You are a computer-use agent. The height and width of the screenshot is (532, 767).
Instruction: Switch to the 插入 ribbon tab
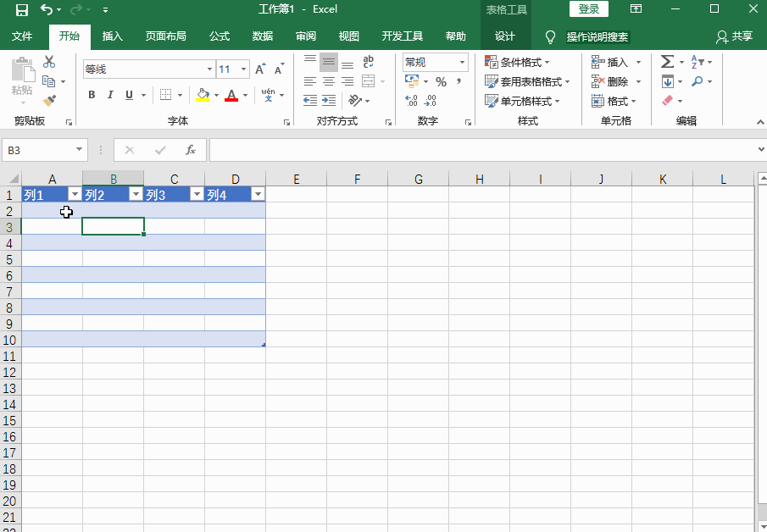click(x=112, y=36)
